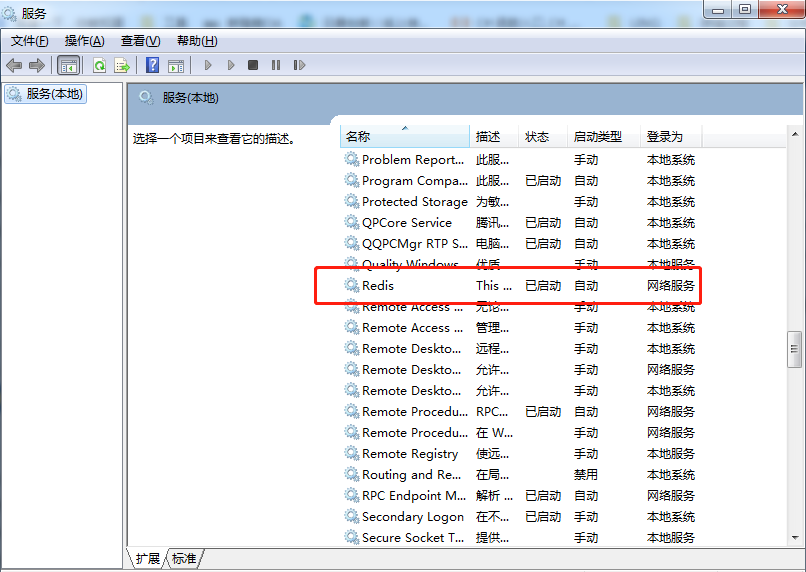Viewport: 806px width, 572px height.
Task: Open the Help question-mark toolbar icon
Action: (152, 65)
